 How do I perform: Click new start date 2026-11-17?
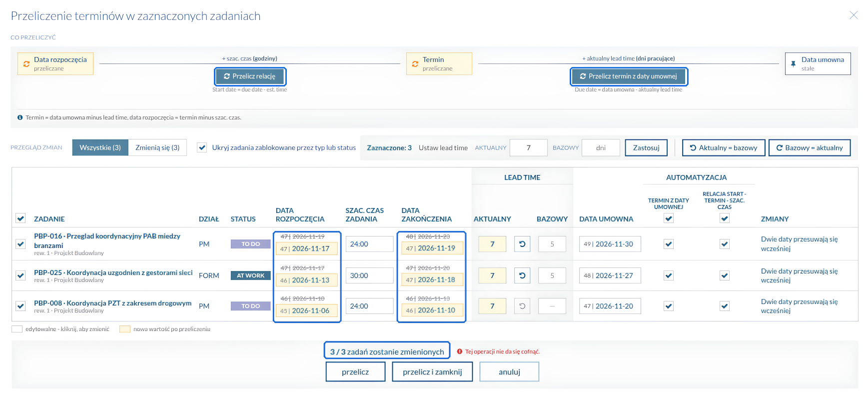[307, 248]
